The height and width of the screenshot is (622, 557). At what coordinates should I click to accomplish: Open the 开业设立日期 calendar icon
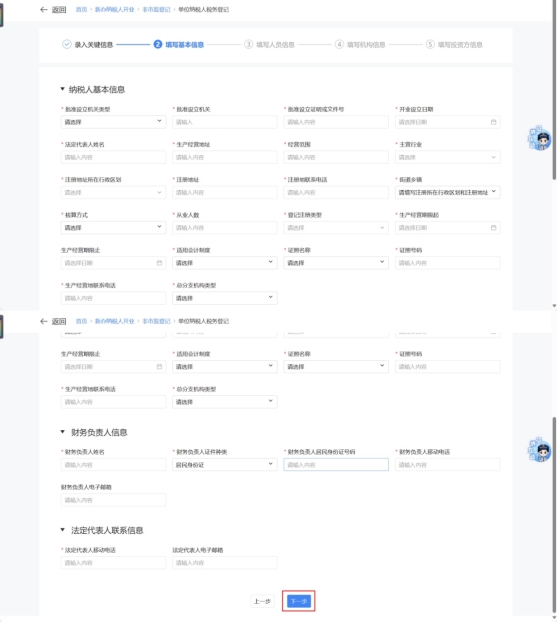coord(493,122)
